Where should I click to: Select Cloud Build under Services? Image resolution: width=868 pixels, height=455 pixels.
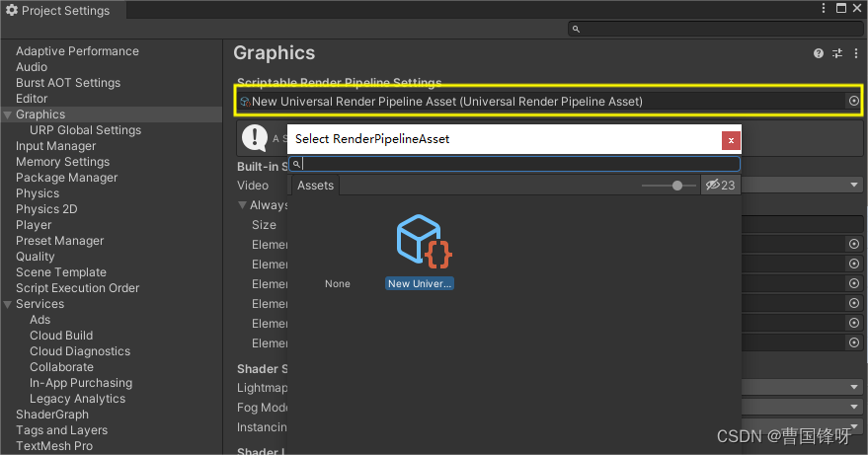tap(61, 336)
